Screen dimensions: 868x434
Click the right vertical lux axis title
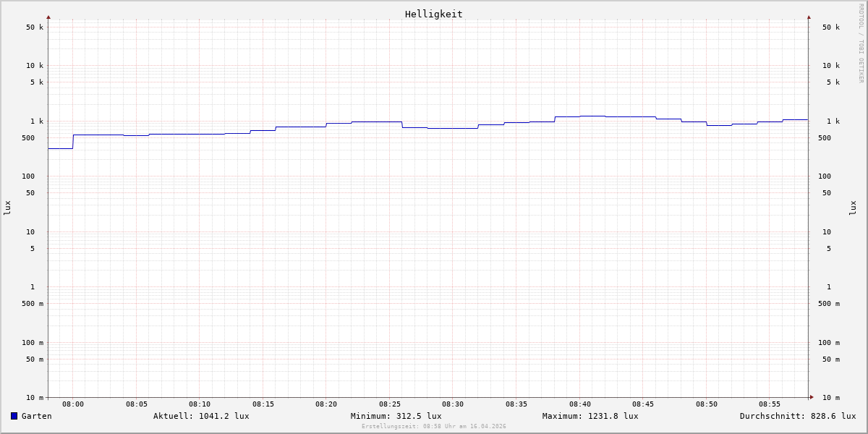pyautogui.click(x=853, y=208)
